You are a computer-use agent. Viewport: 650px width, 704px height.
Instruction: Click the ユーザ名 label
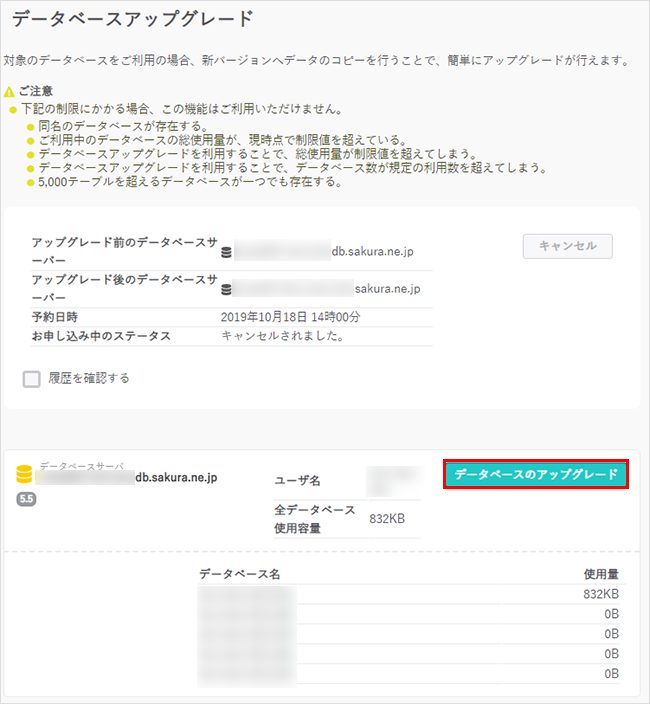[x=298, y=481]
